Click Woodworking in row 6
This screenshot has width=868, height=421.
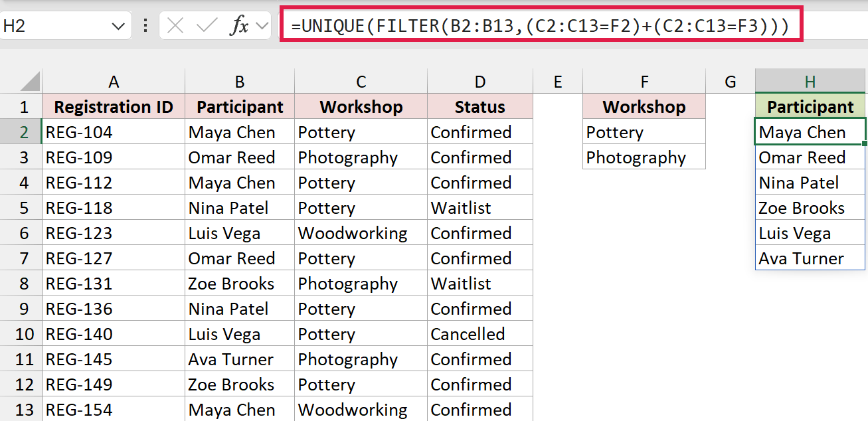(x=361, y=233)
